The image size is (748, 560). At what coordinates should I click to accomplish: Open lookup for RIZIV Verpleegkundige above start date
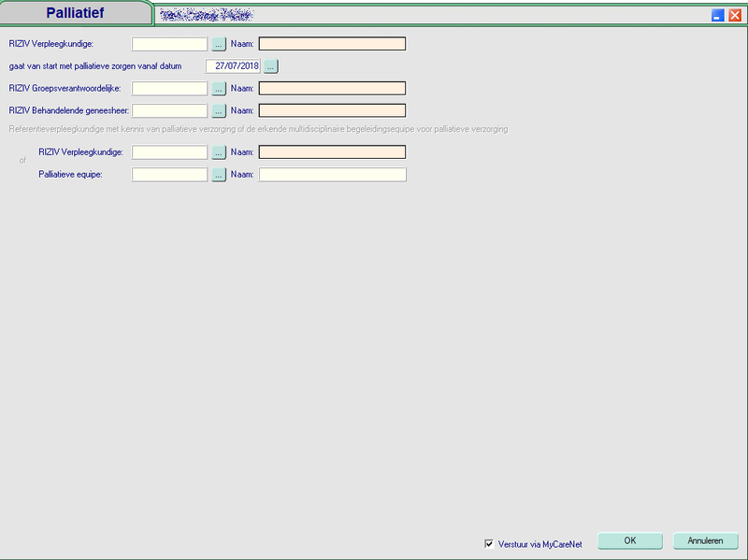tap(219, 44)
